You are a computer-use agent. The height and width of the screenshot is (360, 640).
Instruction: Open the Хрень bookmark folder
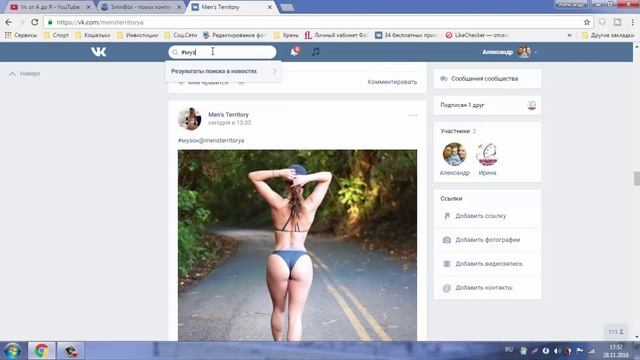(x=286, y=35)
